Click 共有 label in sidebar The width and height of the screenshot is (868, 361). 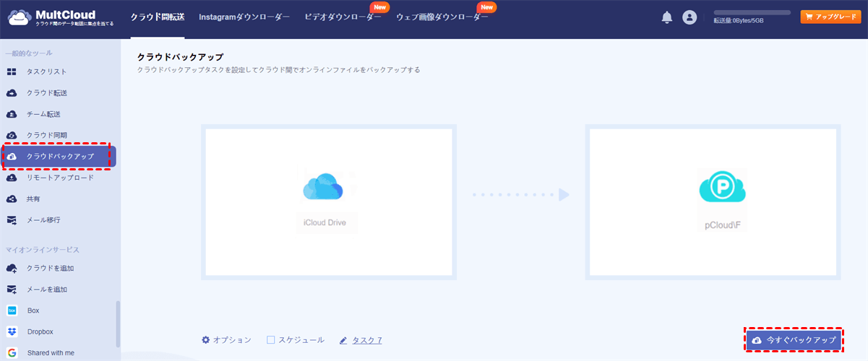(34, 199)
